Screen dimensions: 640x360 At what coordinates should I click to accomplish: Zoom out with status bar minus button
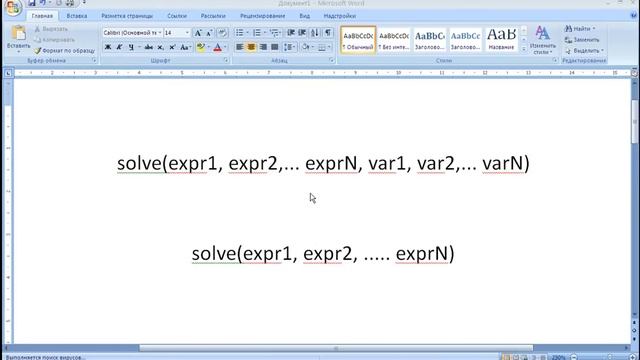(x=574, y=357)
